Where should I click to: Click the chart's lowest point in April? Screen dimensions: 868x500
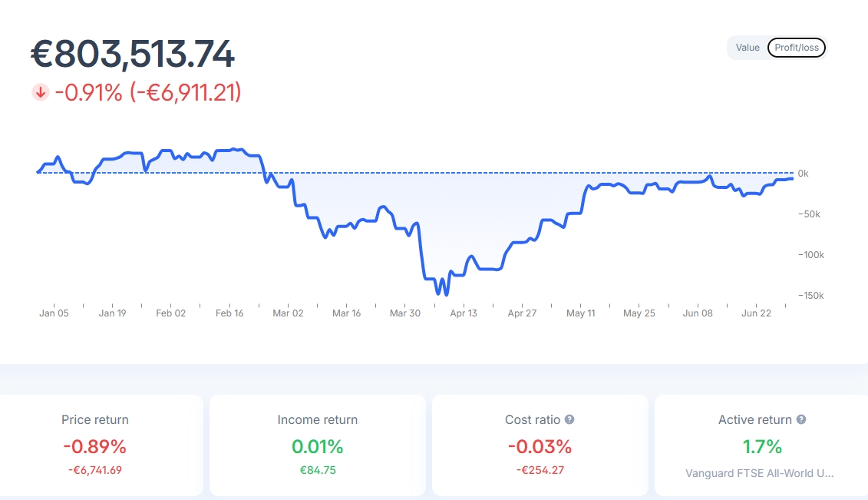(x=447, y=294)
